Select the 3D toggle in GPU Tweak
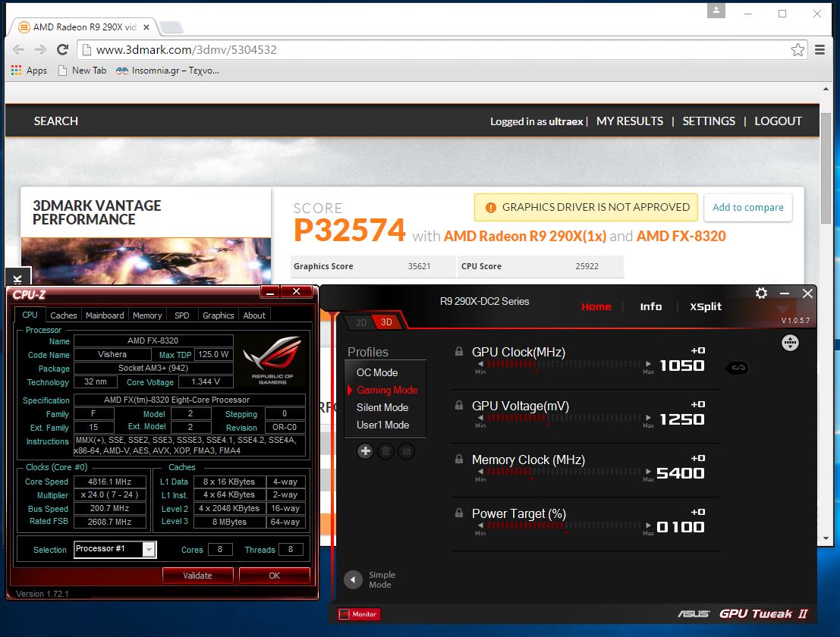Viewport: 840px width, 637px height. click(x=386, y=322)
